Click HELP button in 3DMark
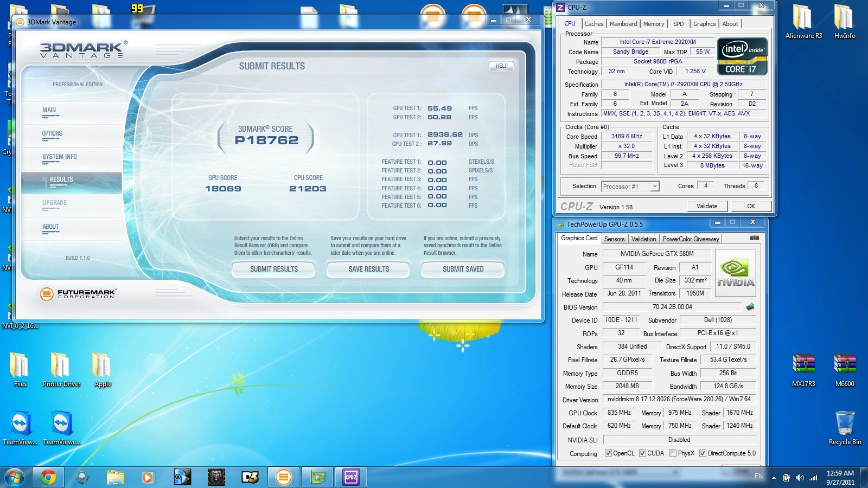The width and height of the screenshot is (868, 488). pyautogui.click(x=502, y=66)
